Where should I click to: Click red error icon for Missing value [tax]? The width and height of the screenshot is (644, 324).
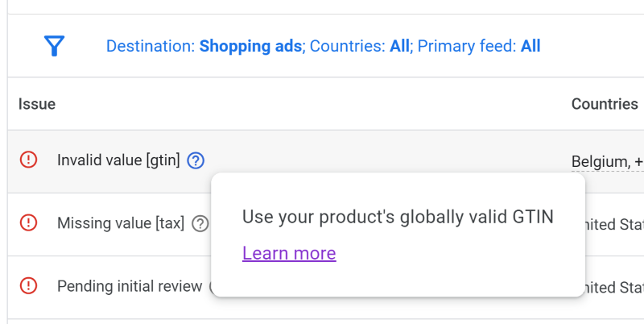point(28,222)
